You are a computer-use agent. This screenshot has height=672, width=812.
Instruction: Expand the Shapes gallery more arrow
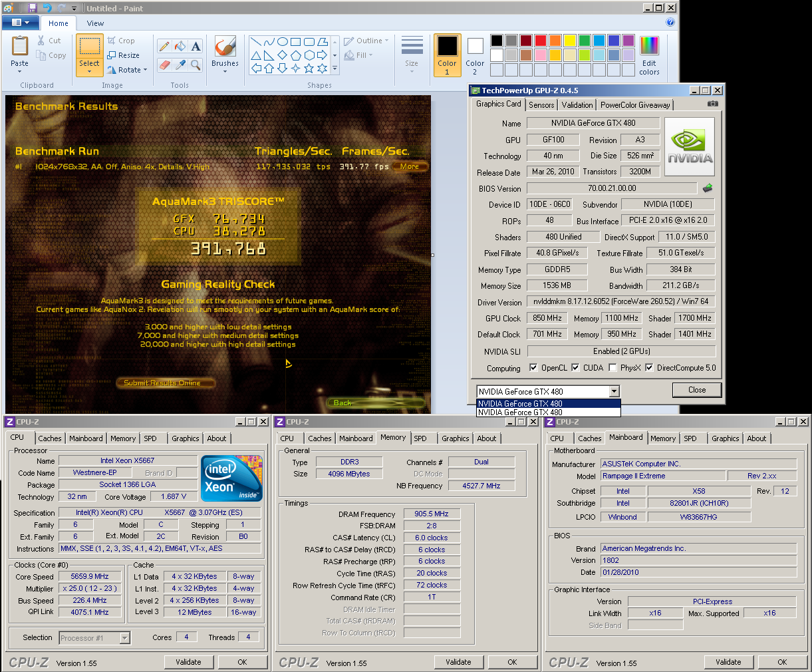[335, 68]
